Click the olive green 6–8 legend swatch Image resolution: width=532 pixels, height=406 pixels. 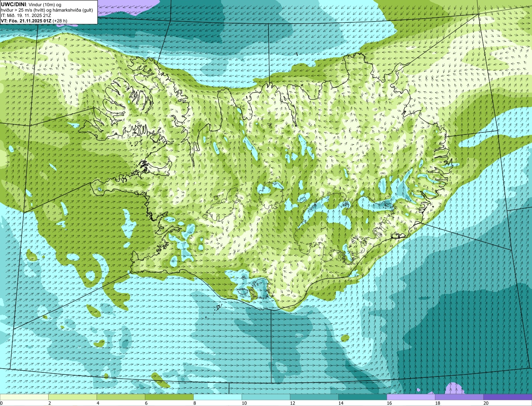[x=169, y=397]
